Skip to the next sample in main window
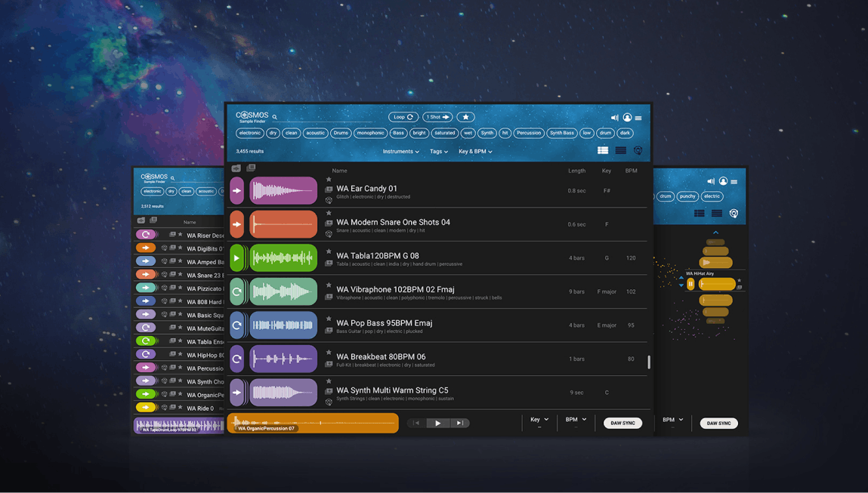This screenshot has width=868, height=493. 459,424
